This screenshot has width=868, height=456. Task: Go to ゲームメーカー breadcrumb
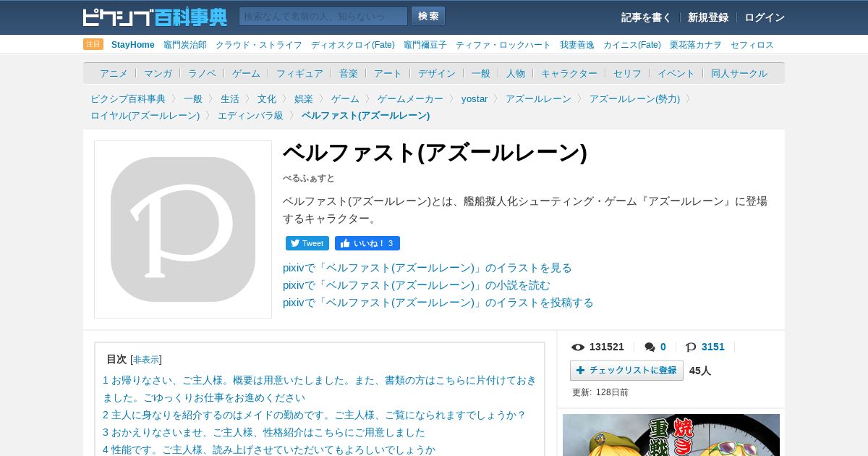coord(410,98)
